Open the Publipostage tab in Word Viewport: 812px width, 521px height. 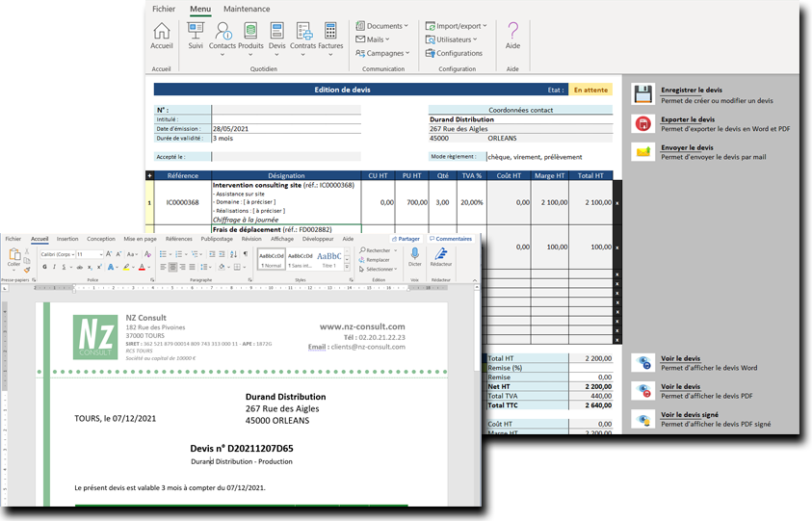217,239
